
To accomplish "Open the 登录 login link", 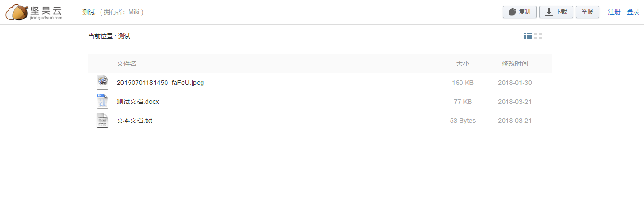I will click(633, 12).
